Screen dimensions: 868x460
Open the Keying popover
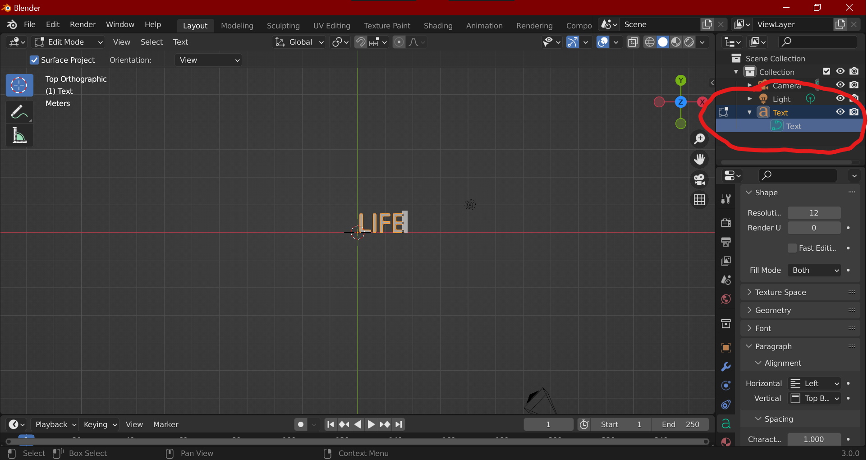pos(100,424)
